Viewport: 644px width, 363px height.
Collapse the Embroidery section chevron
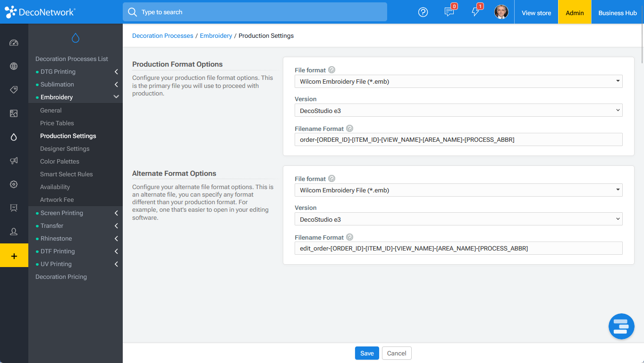tap(116, 97)
